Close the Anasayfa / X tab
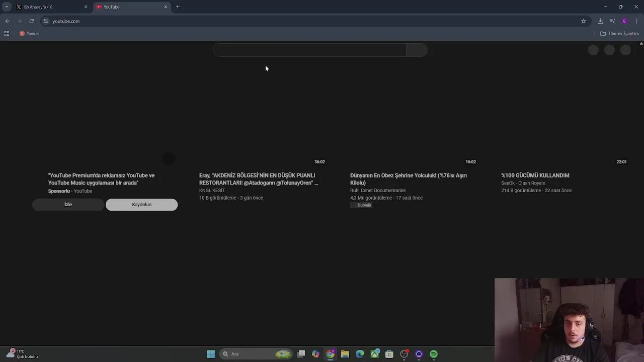The width and height of the screenshot is (644, 362). (86, 7)
